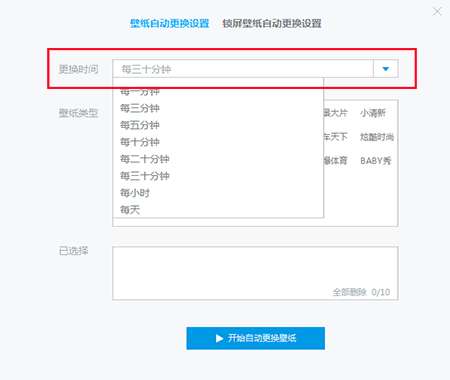Toggle the BABY秀 wallpaper category
This screenshot has width=450, height=380.
[x=375, y=161]
